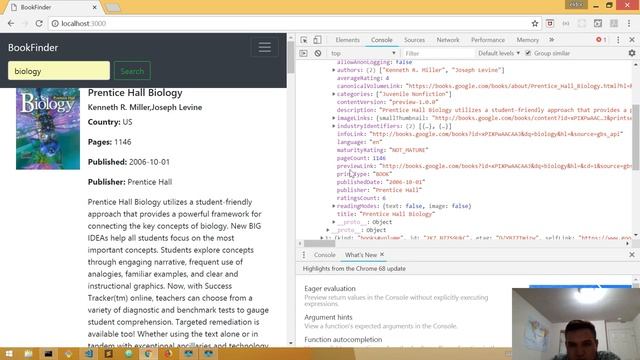Expand the authors array in console
The image size is (640, 360).
[333, 70]
